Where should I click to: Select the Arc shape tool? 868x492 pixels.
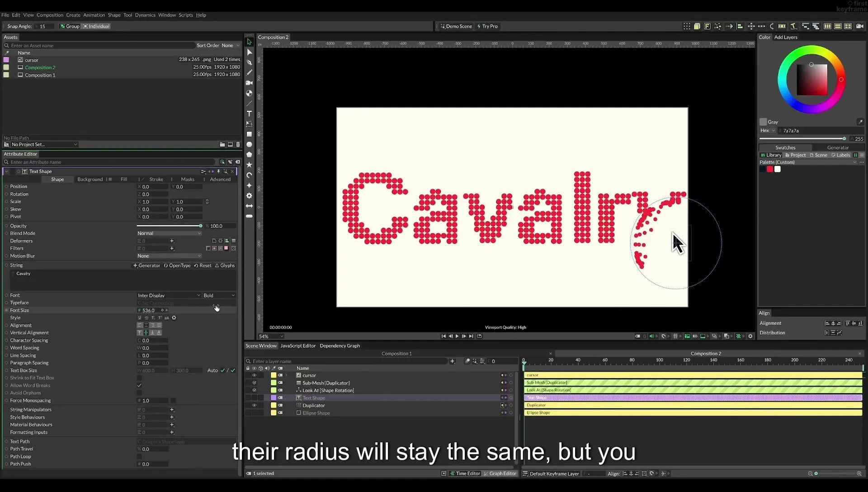point(249,175)
